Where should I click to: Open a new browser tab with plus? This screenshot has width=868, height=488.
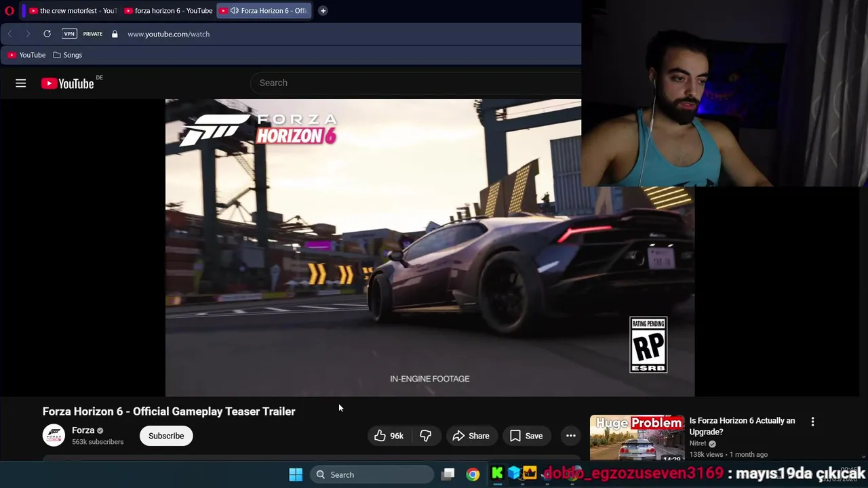pyautogui.click(x=323, y=11)
